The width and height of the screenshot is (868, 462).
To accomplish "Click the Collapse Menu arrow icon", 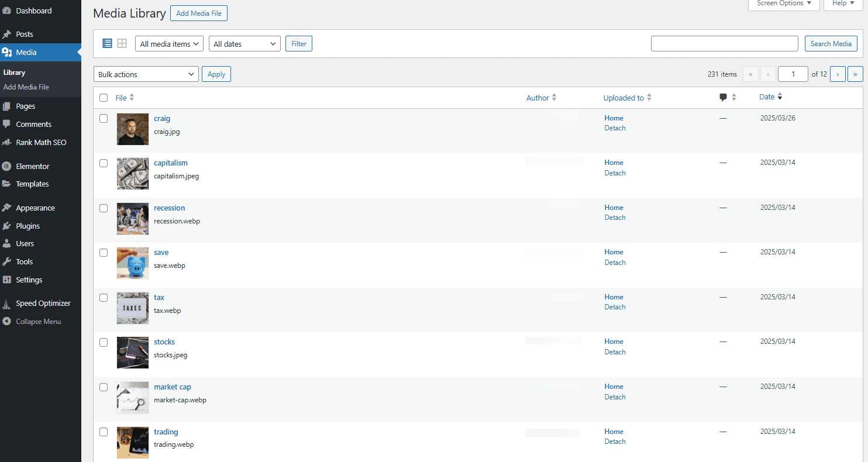I will point(8,321).
